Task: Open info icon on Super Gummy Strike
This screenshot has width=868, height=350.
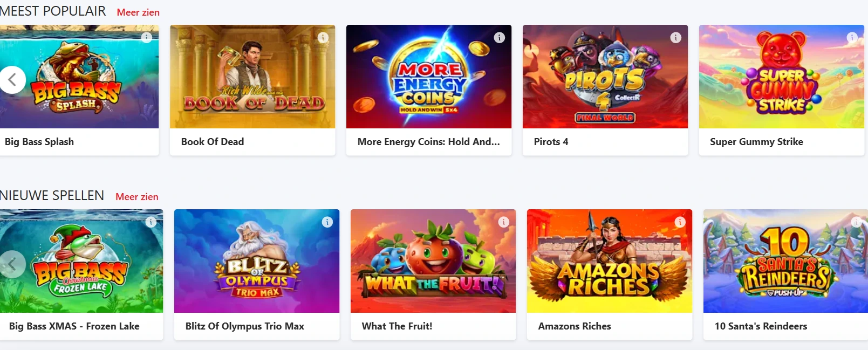Action: [x=851, y=37]
